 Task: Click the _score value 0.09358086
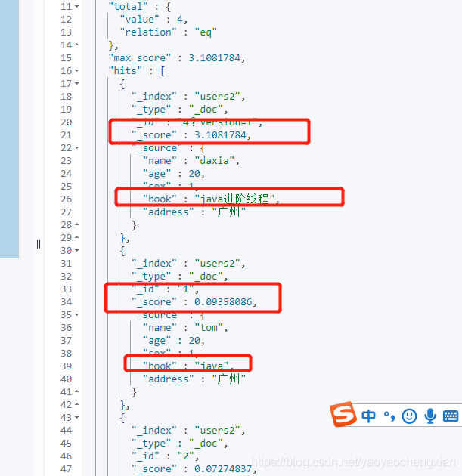pyautogui.click(x=223, y=302)
